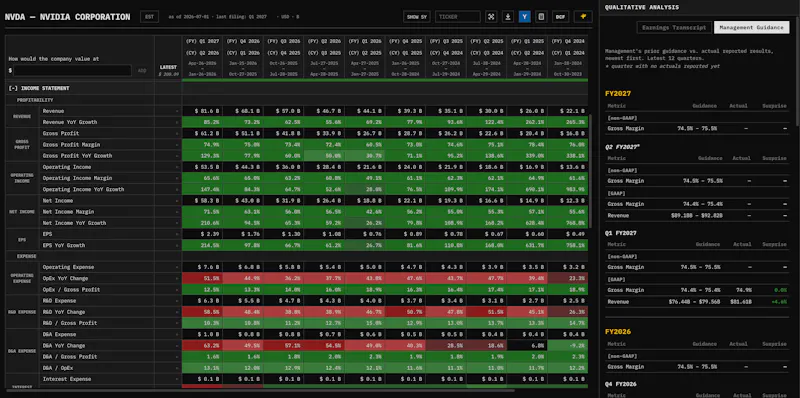Click the -9.2% D&A YoY change cell
The image size is (800, 398).
567,345
